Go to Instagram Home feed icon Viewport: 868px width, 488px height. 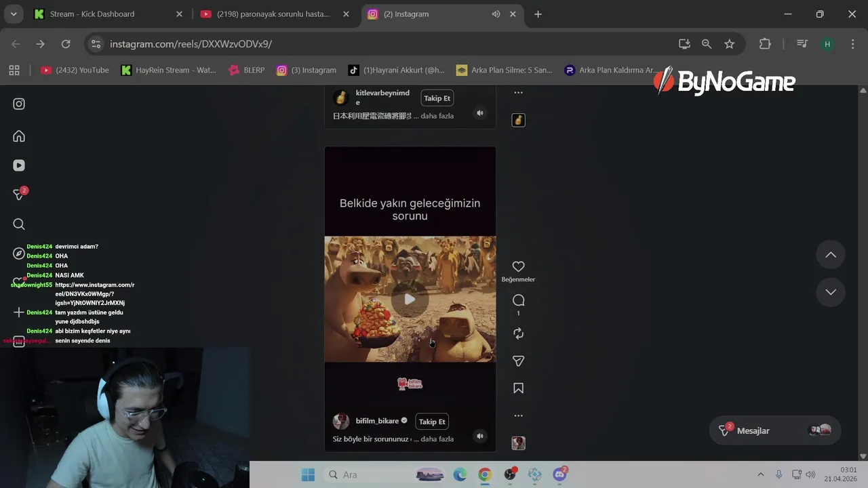coord(19,136)
